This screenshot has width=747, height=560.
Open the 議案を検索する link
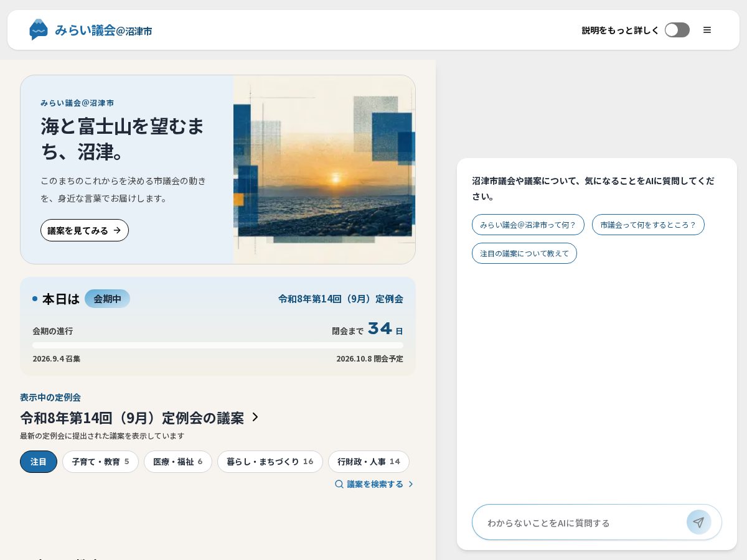click(x=374, y=484)
